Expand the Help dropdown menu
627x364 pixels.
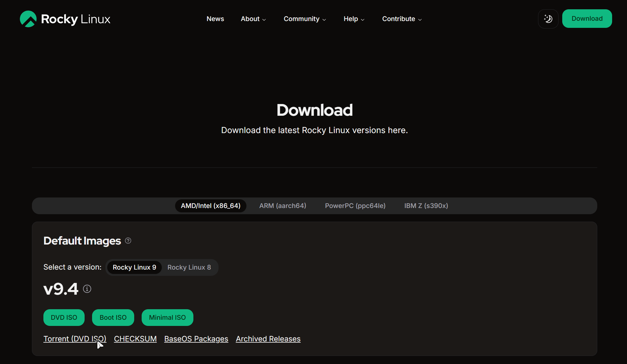[354, 19]
